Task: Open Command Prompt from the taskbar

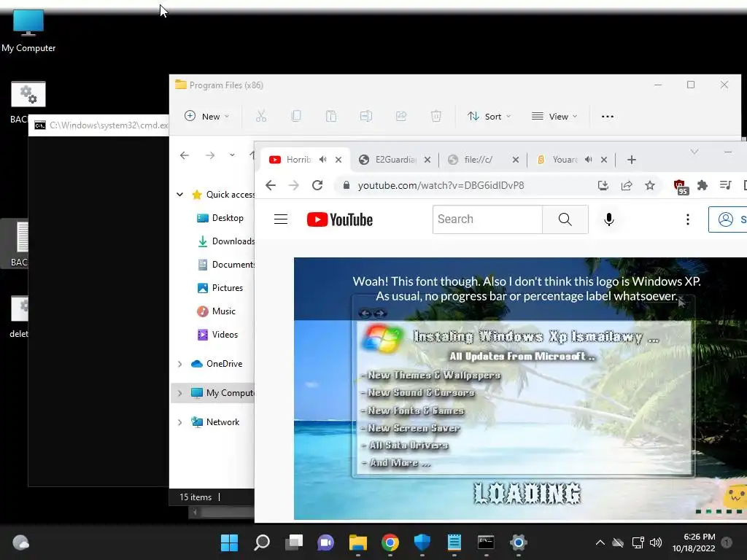Action: pyautogui.click(x=486, y=542)
